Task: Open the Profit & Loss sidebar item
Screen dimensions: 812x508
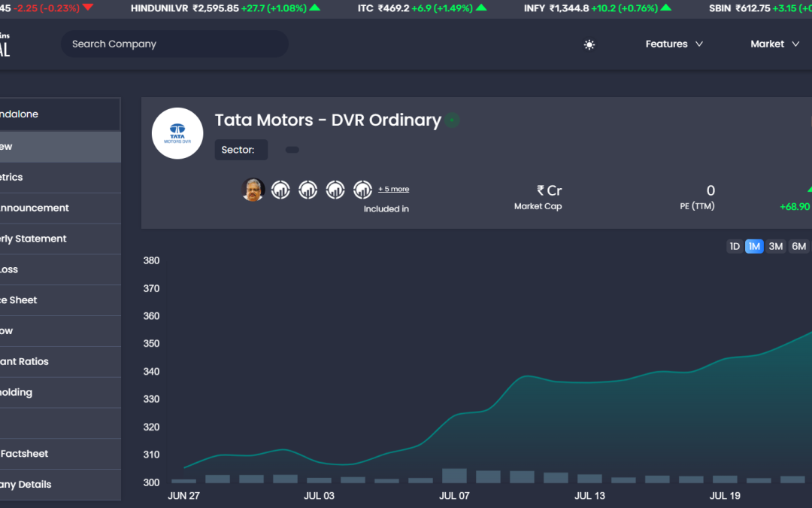Action: click(x=60, y=269)
